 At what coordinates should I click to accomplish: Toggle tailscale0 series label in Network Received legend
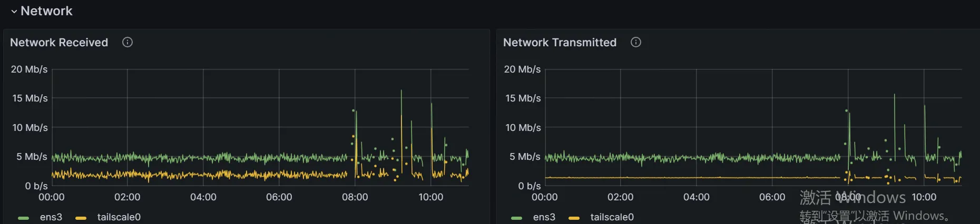point(119,217)
